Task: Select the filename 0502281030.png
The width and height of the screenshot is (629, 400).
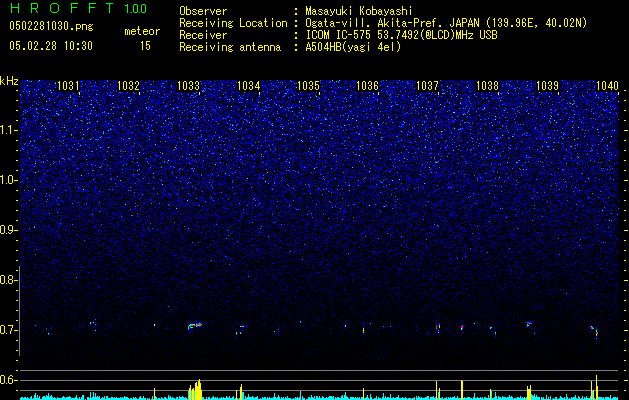Action: click(x=51, y=26)
